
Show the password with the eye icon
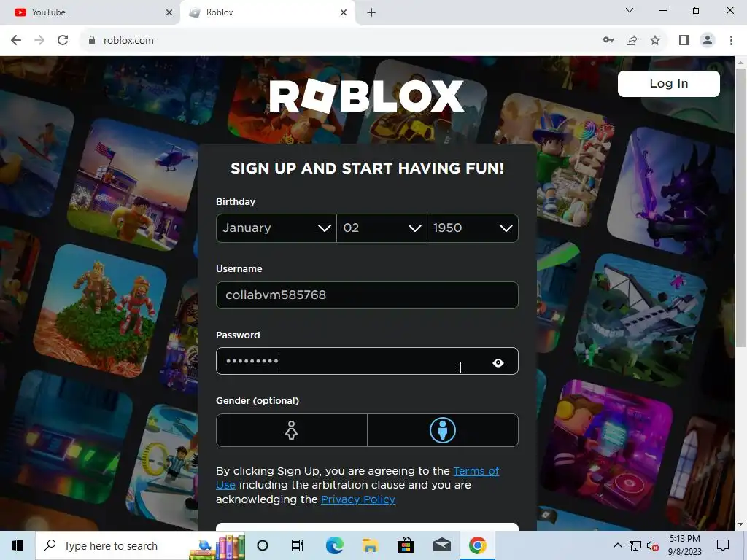click(x=498, y=363)
